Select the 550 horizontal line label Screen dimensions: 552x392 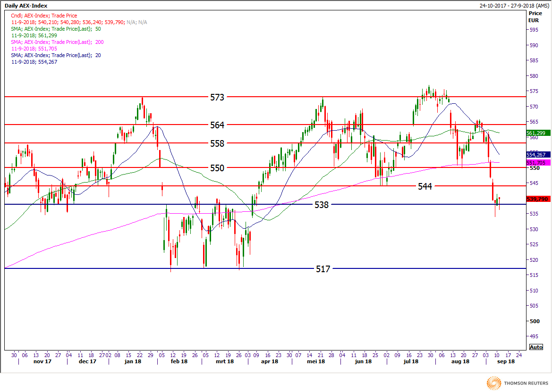[217, 167]
